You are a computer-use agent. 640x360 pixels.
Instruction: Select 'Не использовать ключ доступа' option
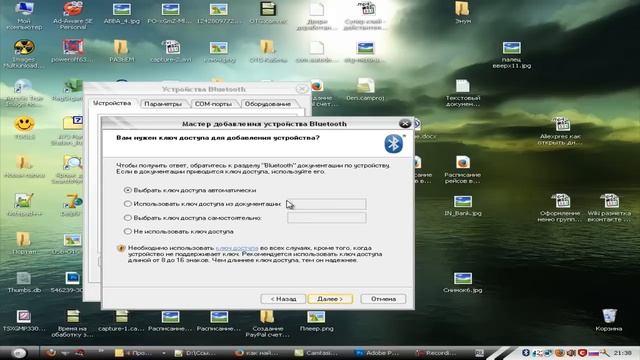point(127,231)
